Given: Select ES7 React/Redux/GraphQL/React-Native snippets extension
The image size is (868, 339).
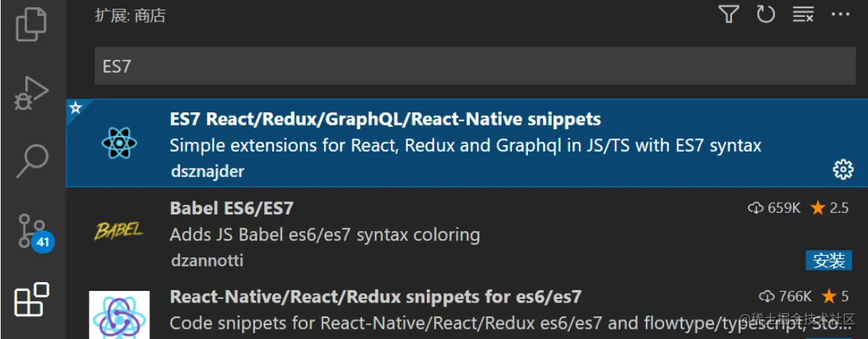Looking at the screenshot, I should pyautogui.click(x=385, y=120).
